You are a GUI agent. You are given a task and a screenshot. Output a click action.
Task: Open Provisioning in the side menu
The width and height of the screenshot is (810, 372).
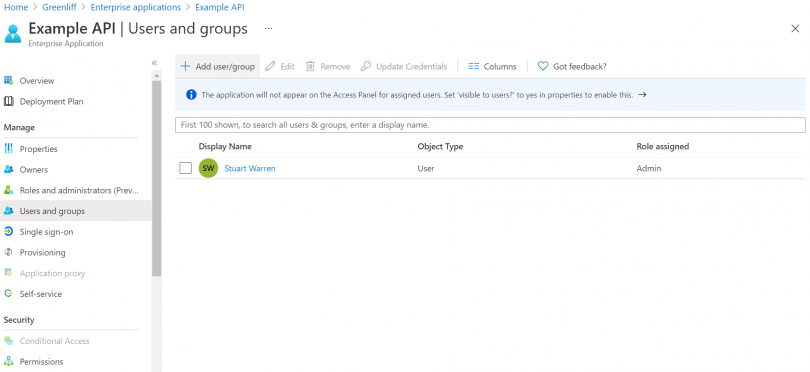click(x=42, y=253)
